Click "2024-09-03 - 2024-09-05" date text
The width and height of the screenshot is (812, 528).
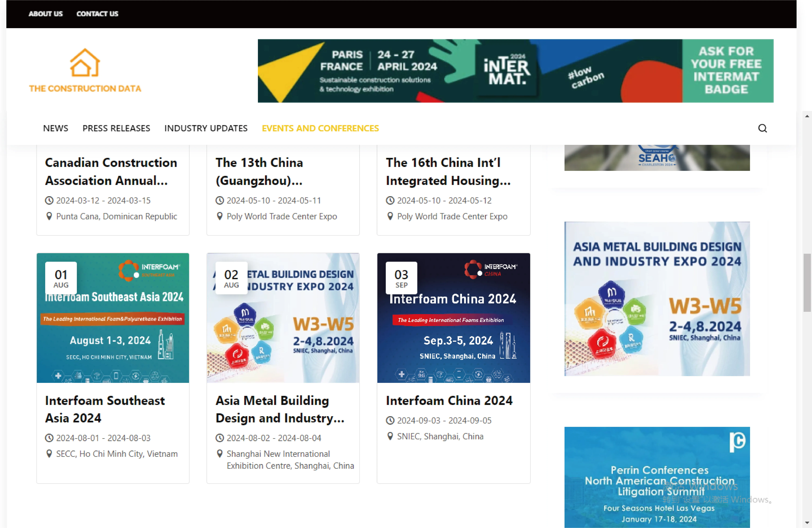(x=444, y=421)
